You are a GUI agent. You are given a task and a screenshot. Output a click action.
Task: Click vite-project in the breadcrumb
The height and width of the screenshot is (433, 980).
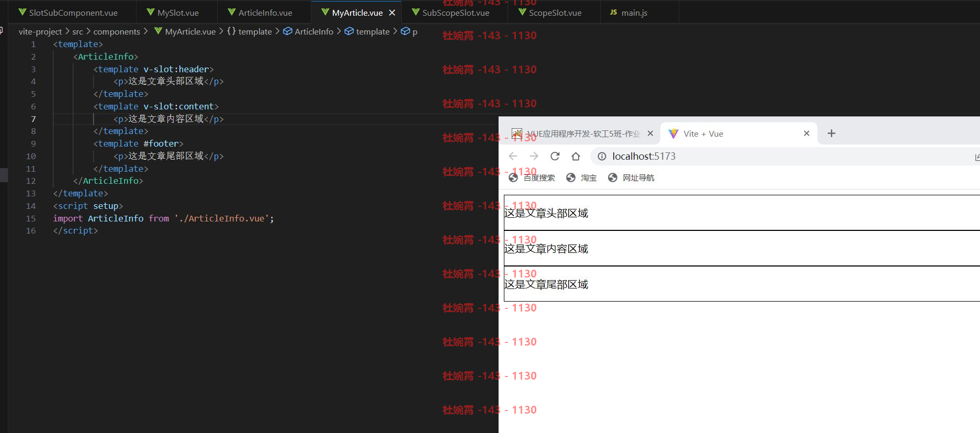click(40, 32)
